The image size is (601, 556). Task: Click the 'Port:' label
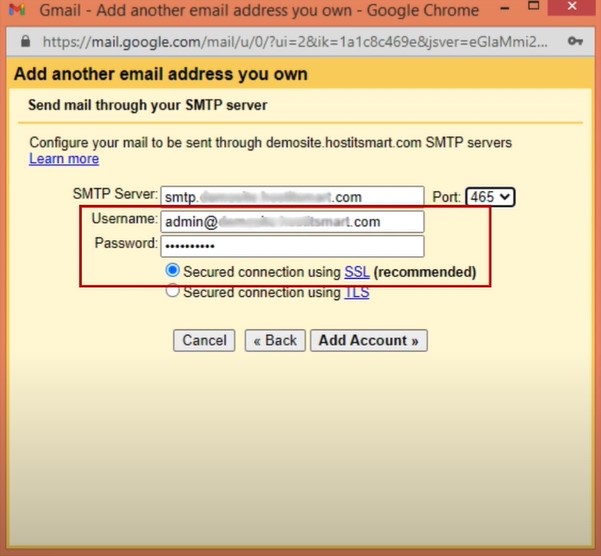coord(447,197)
